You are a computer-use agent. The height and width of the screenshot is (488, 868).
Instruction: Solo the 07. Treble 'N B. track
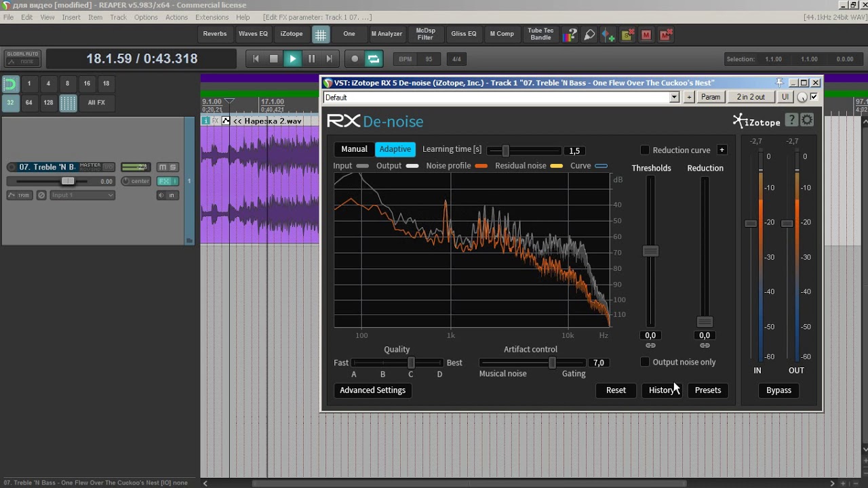pos(173,167)
